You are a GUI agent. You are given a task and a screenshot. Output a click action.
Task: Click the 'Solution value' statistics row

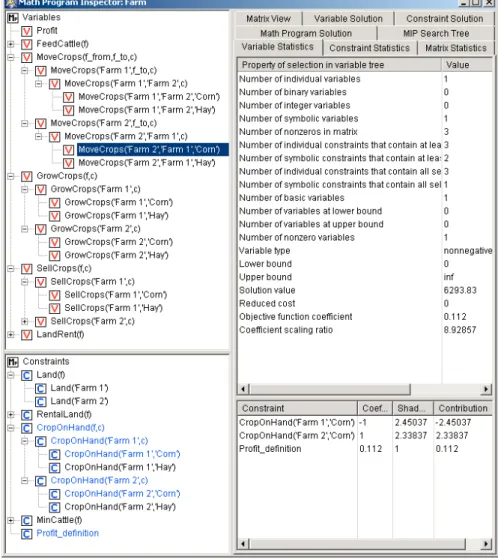click(x=365, y=290)
